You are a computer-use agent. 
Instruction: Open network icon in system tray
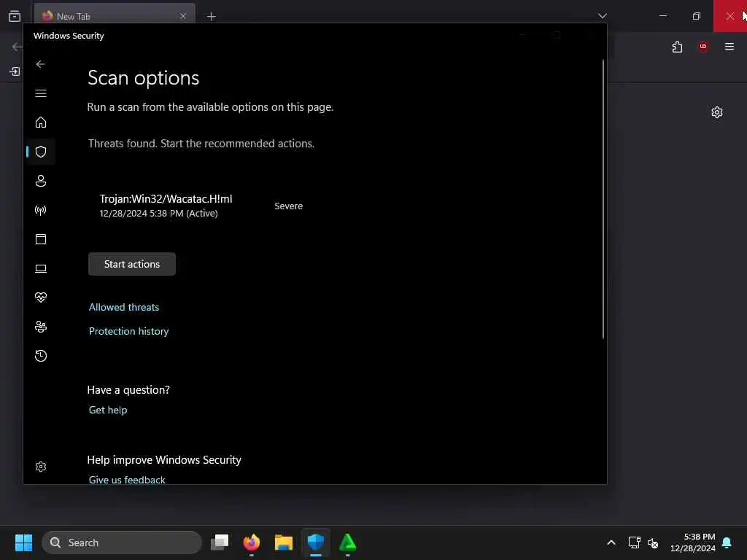(634, 542)
